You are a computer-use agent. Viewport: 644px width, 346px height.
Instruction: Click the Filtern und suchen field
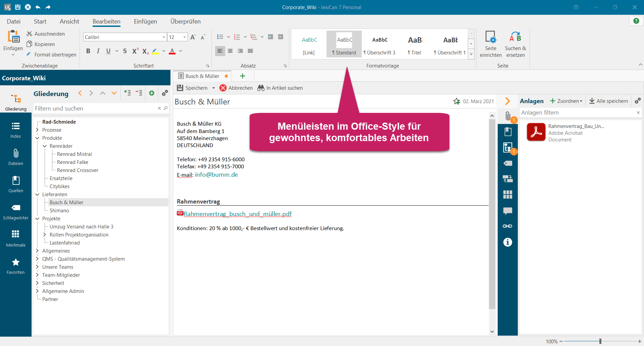coord(95,109)
